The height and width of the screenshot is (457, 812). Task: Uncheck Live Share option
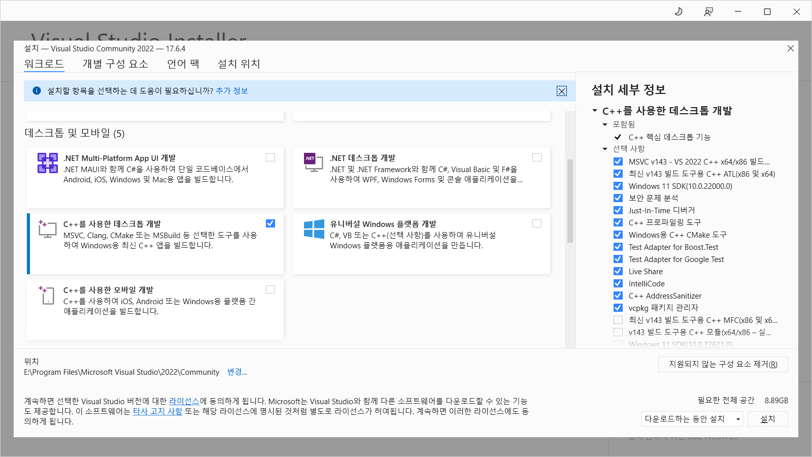[x=618, y=271]
